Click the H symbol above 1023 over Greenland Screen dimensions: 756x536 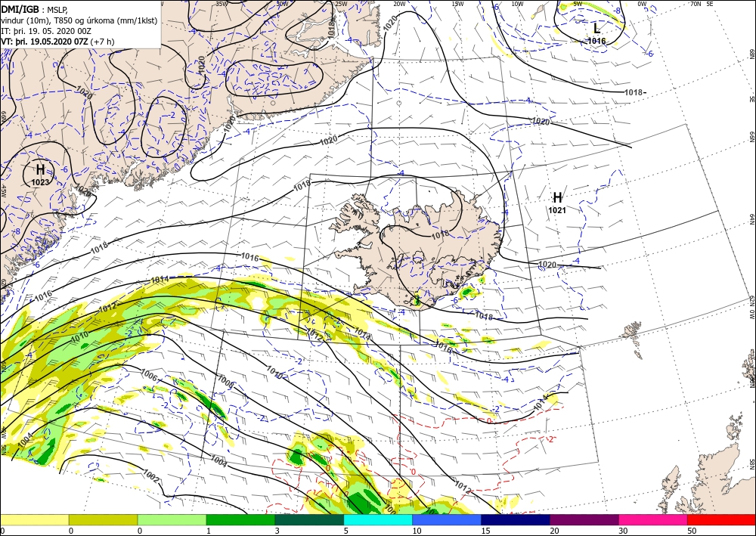(x=41, y=169)
